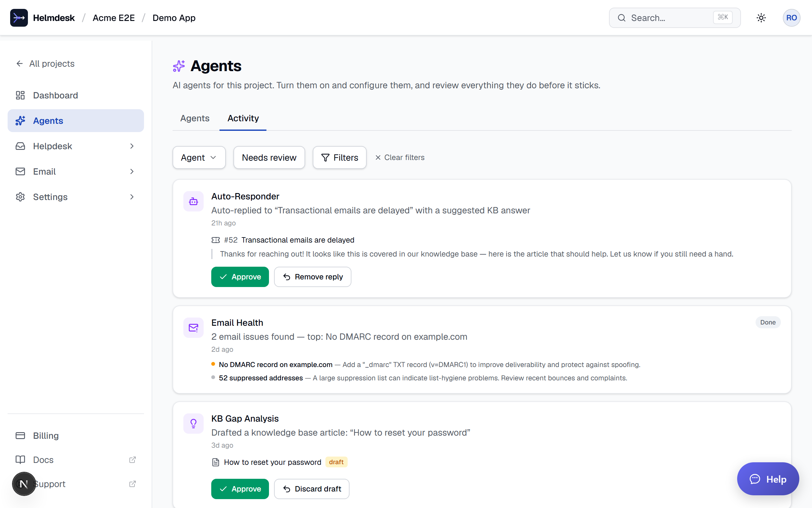Click the Dashboard grid icon
The height and width of the screenshot is (508, 812).
click(x=20, y=96)
